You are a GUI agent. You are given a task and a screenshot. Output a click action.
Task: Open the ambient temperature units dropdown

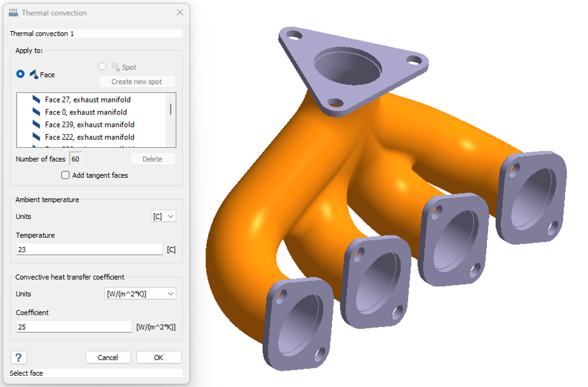point(163,216)
